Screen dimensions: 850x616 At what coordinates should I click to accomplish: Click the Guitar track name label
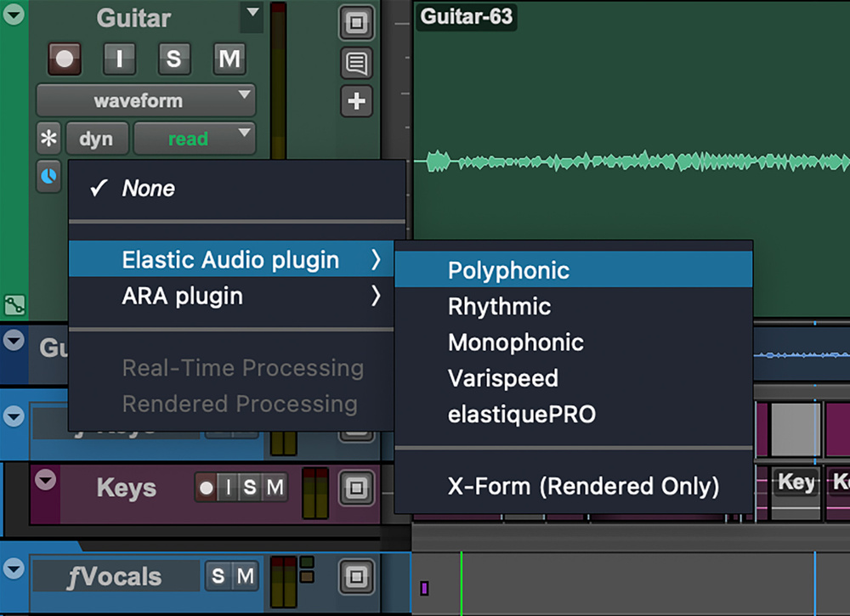click(x=133, y=18)
